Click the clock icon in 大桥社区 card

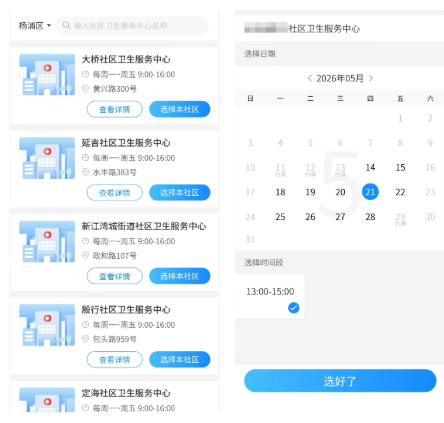[86, 74]
